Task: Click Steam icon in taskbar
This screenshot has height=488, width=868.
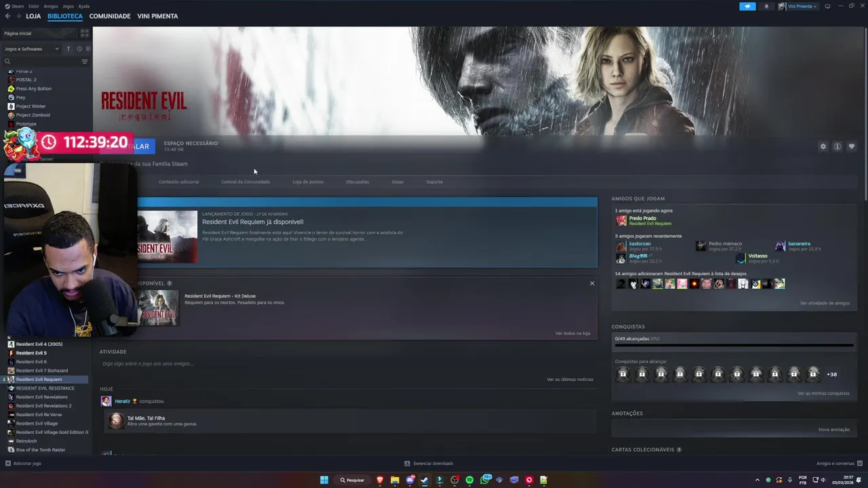Action: (x=425, y=480)
